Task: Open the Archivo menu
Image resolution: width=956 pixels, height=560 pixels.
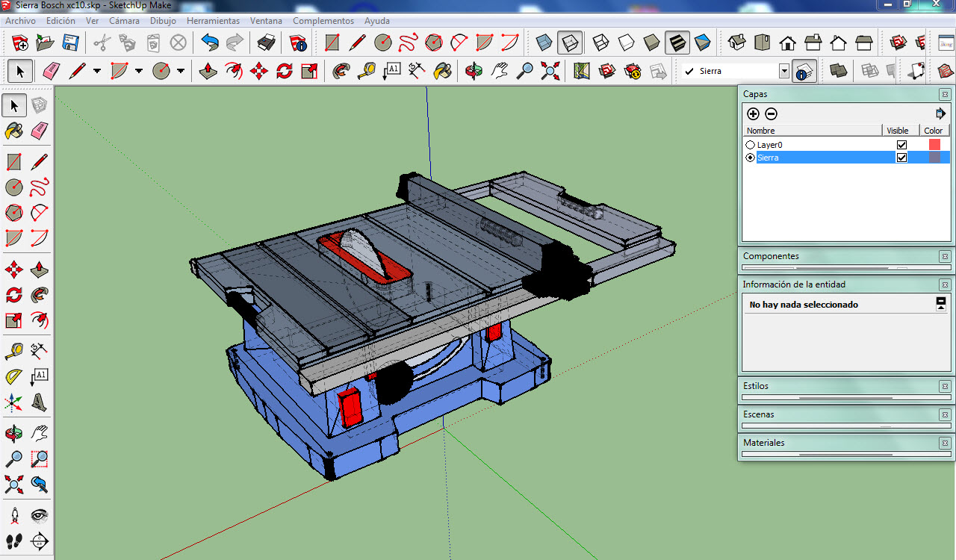Action: click(20, 21)
